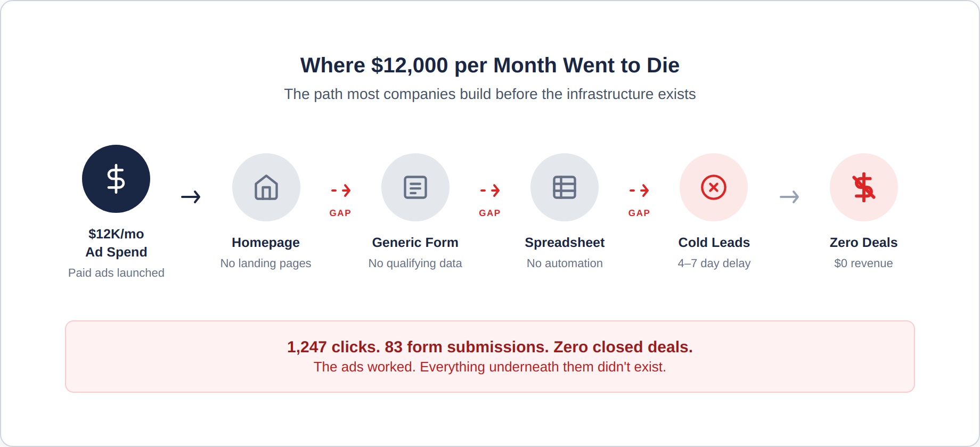
Task: Click the "4–7 day delay" caption
Action: (x=714, y=263)
